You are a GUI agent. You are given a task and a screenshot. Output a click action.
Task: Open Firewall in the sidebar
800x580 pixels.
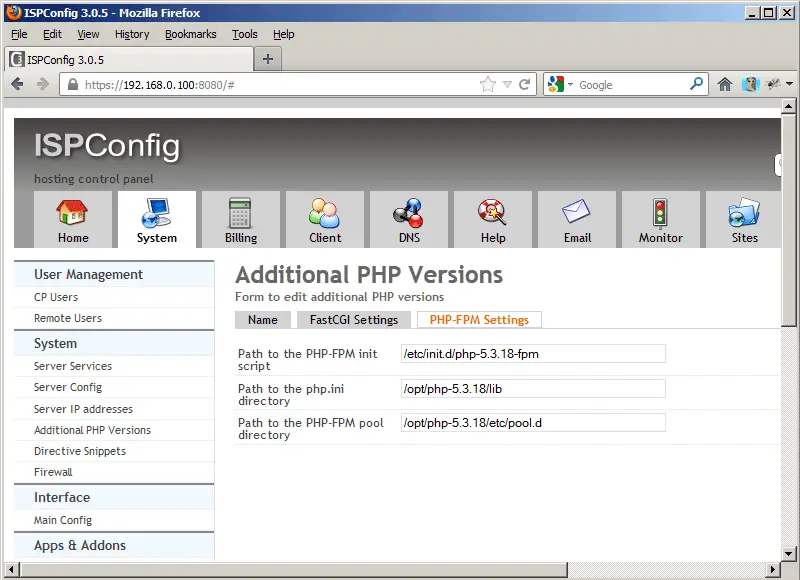point(53,472)
